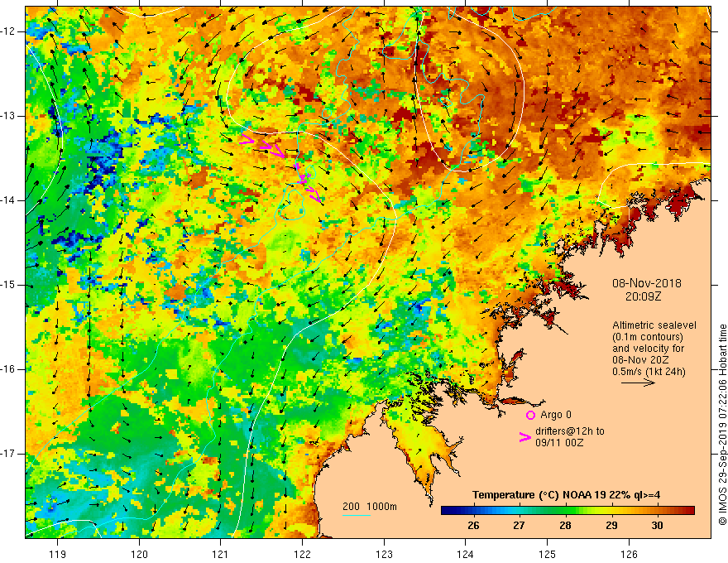The width and height of the screenshot is (728, 563).
Task: Click the colorbar tick label 28
Action: pos(564,526)
